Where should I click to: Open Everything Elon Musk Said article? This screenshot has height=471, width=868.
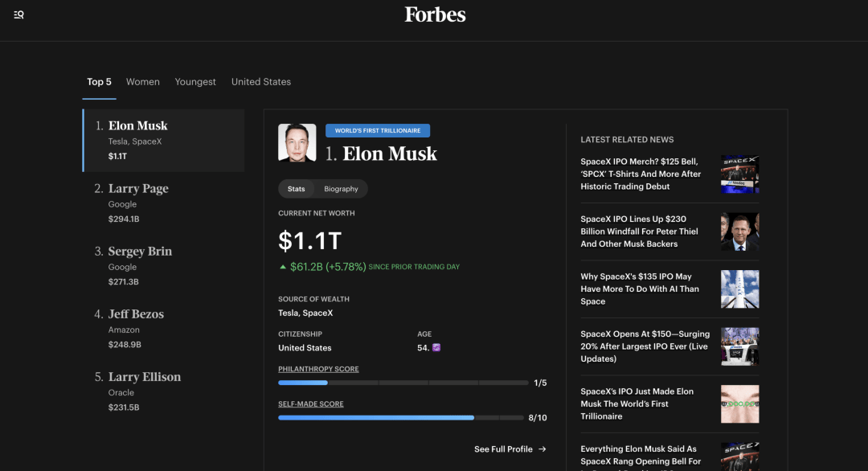tap(641, 457)
